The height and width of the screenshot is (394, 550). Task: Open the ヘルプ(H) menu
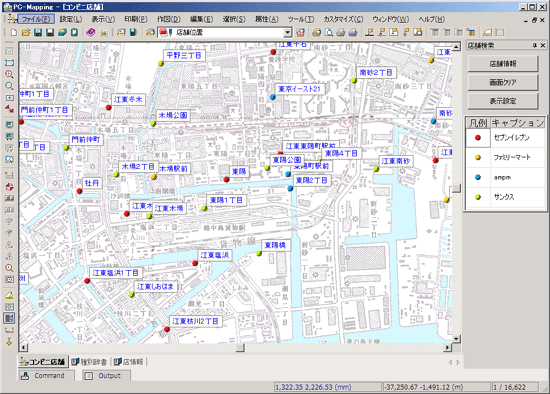coord(431,19)
